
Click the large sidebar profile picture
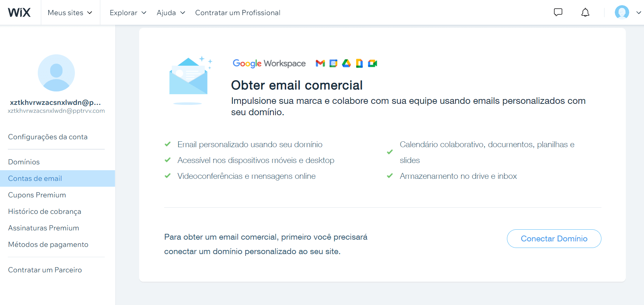pyautogui.click(x=56, y=73)
